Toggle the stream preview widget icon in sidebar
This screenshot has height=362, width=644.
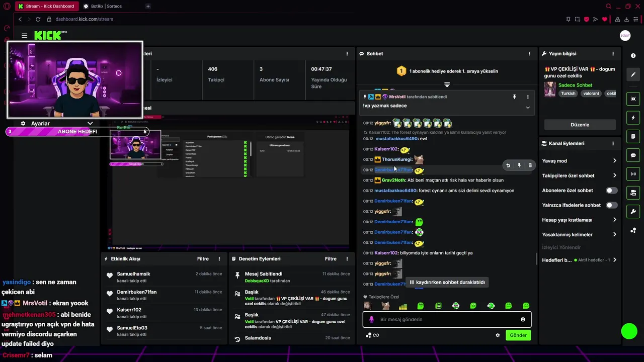633,99
